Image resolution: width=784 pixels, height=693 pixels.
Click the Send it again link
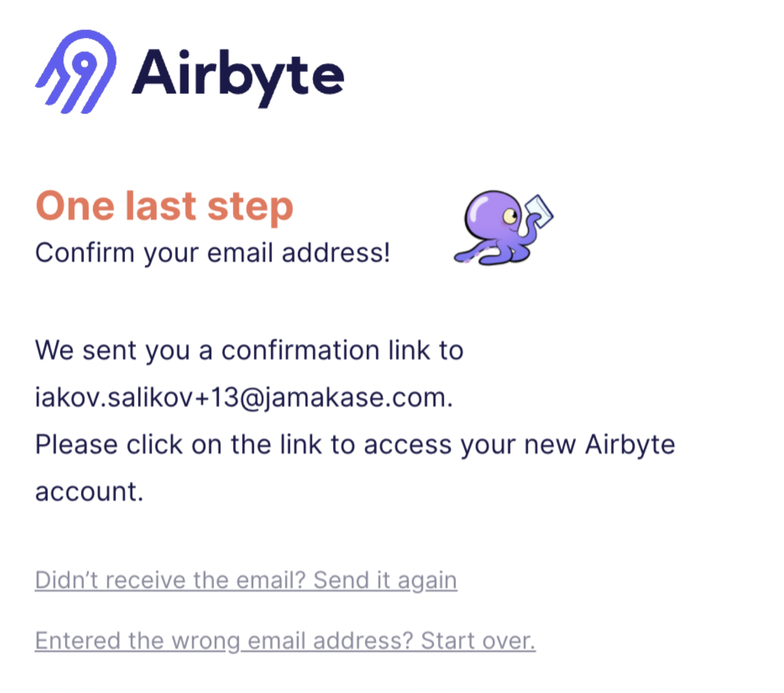pyautogui.click(x=384, y=580)
